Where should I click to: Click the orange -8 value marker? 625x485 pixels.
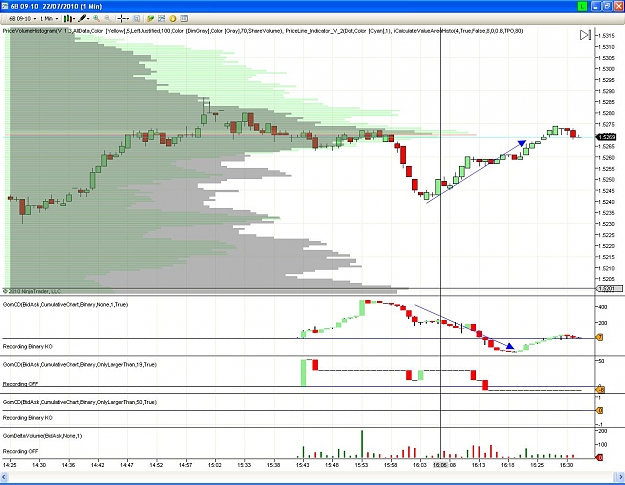[599, 390]
